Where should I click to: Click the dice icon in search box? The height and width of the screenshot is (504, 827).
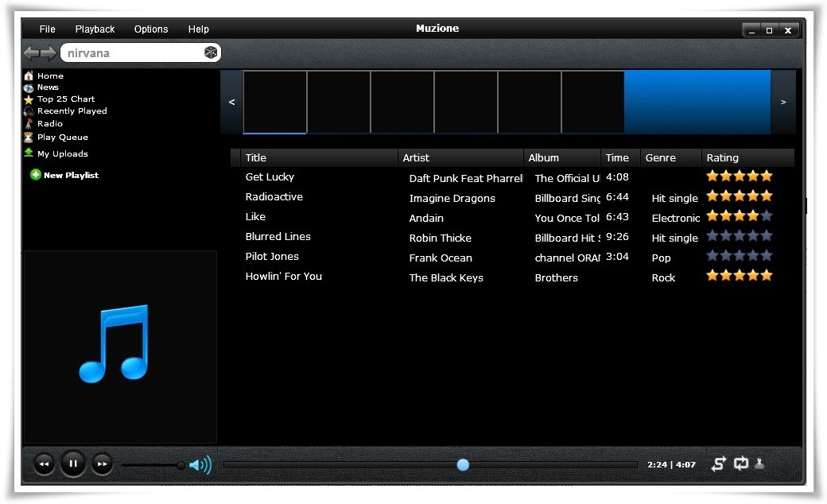(x=211, y=52)
